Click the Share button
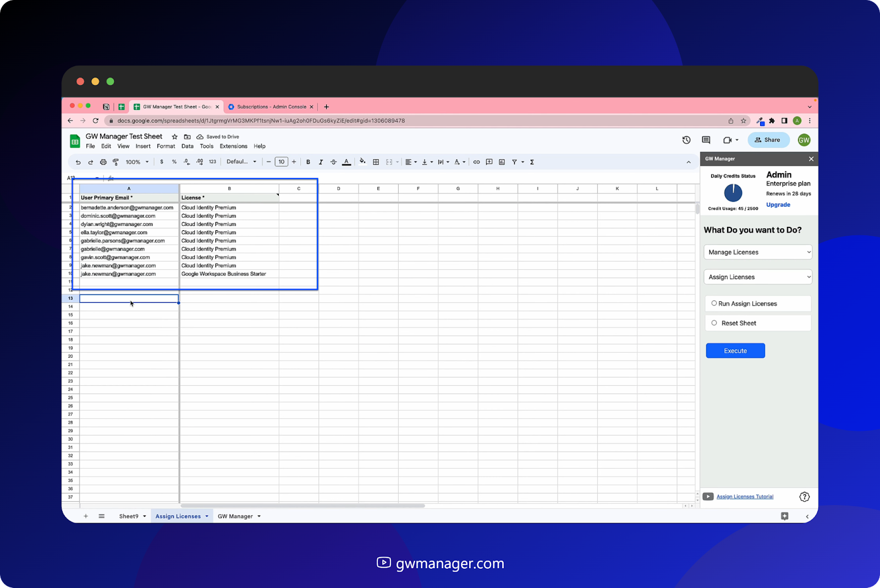Screen dimensions: 880x588 point(768,140)
